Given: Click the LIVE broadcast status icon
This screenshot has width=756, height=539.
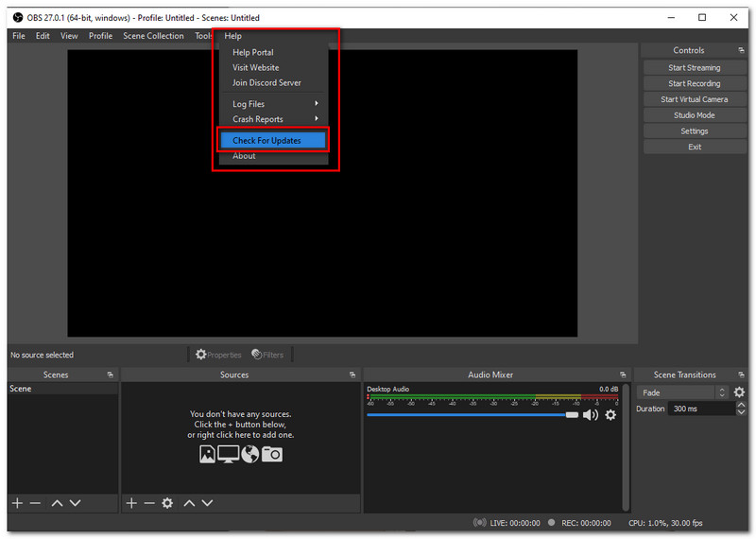Looking at the screenshot, I should [x=479, y=523].
